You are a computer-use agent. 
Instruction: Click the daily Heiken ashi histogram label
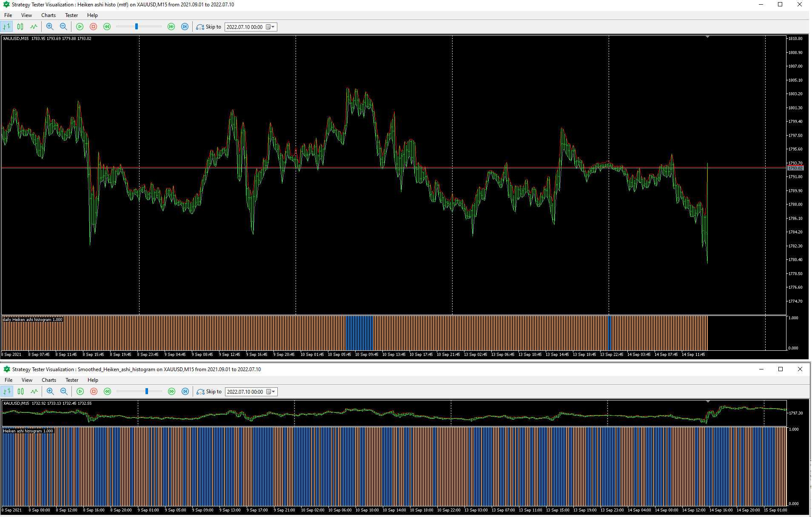coord(33,320)
